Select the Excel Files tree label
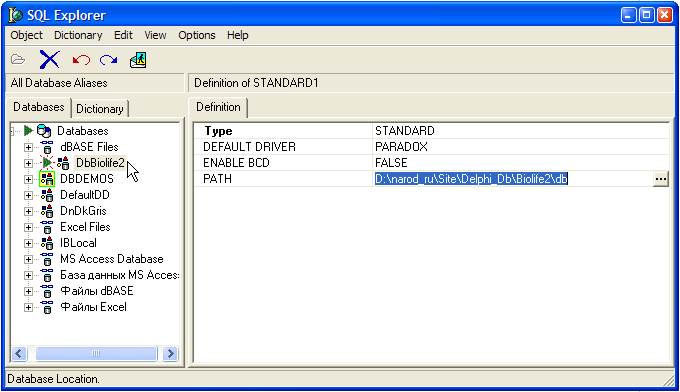 [85, 227]
